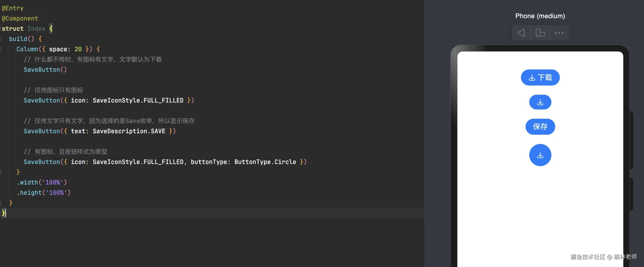Collapse the Column block fold marker
This screenshot has height=267, width=644.
[1, 49]
